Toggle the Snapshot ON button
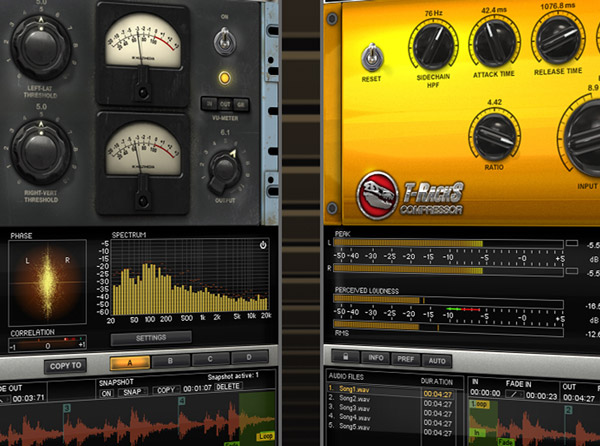The height and width of the screenshot is (446, 600). tap(107, 393)
